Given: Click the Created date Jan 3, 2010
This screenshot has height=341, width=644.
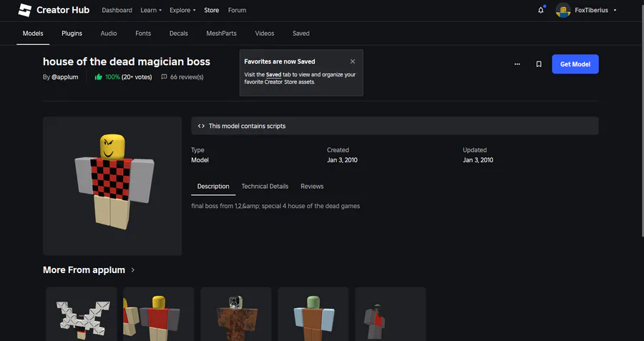Looking at the screenshot, I should (342, 160).
